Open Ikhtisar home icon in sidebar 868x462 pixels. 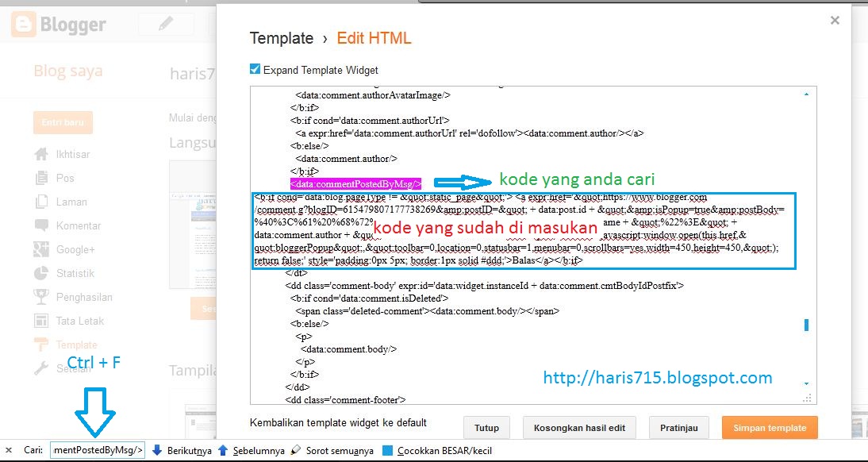tap(41, 154)
